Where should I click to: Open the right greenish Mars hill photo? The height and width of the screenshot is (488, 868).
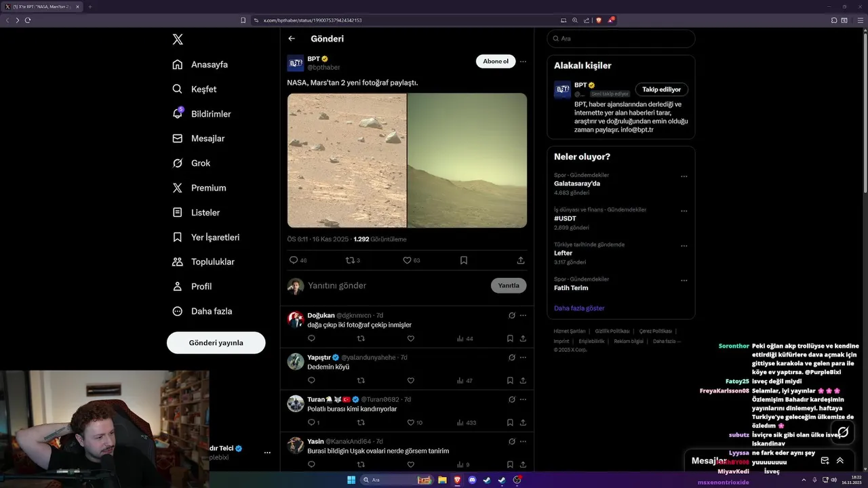467,160
